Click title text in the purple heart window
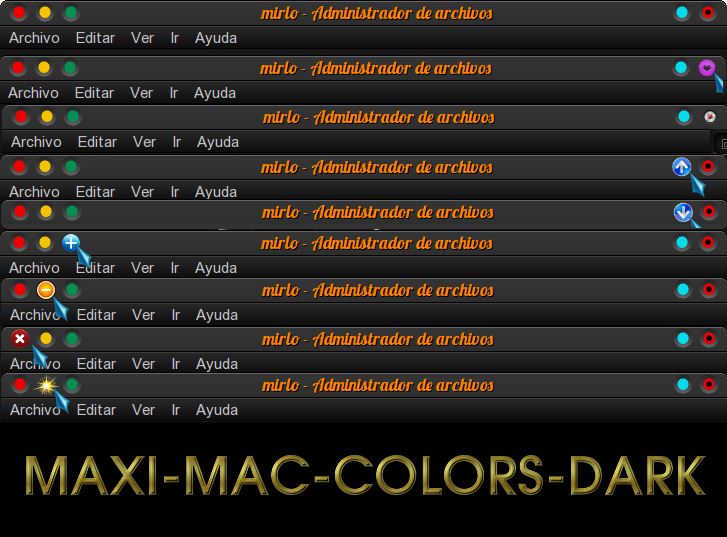The image size is (727, 537). [x=376, y=69]
